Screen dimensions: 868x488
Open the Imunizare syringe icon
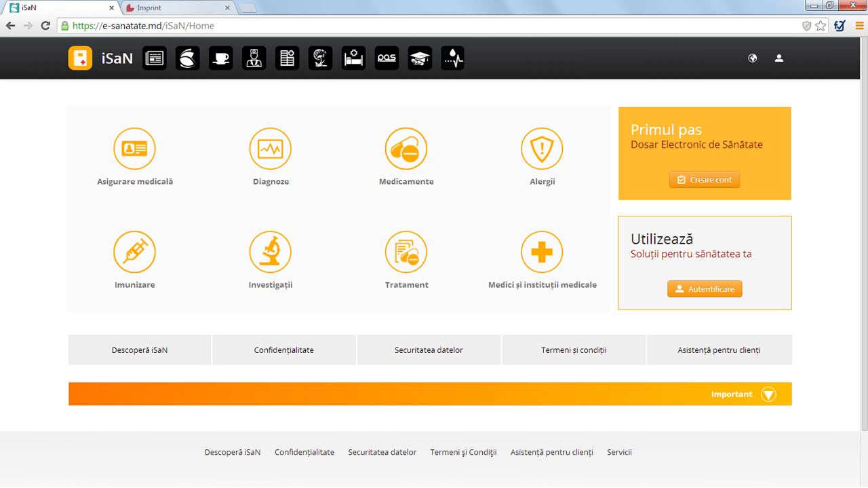tap(134, 252)
